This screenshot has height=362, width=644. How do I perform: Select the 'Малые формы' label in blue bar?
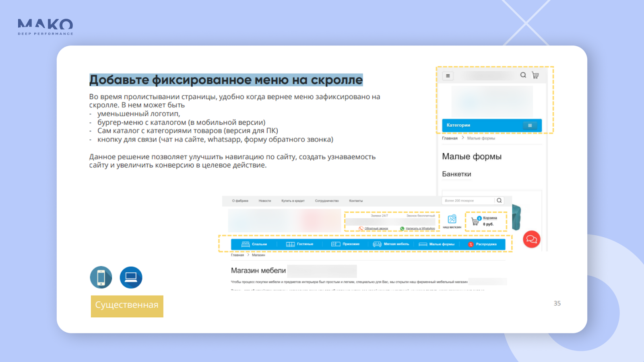[442, 244]
